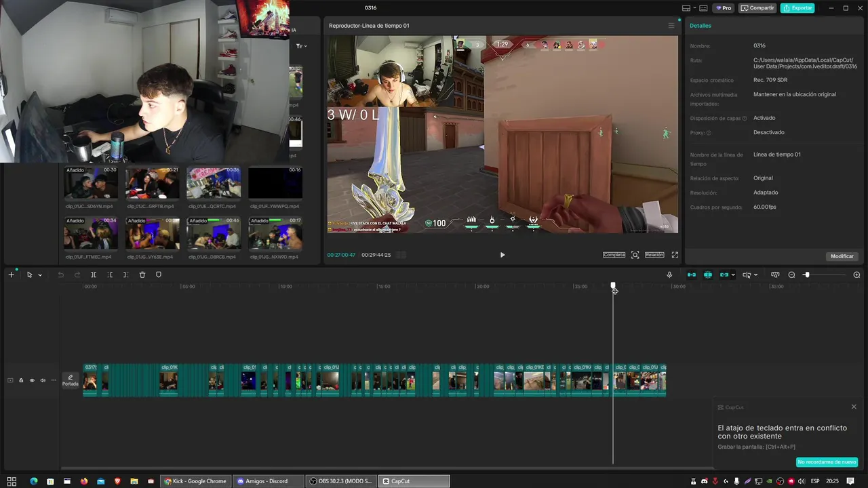Zoom out the timeline with minus icon

coord(791,274)
